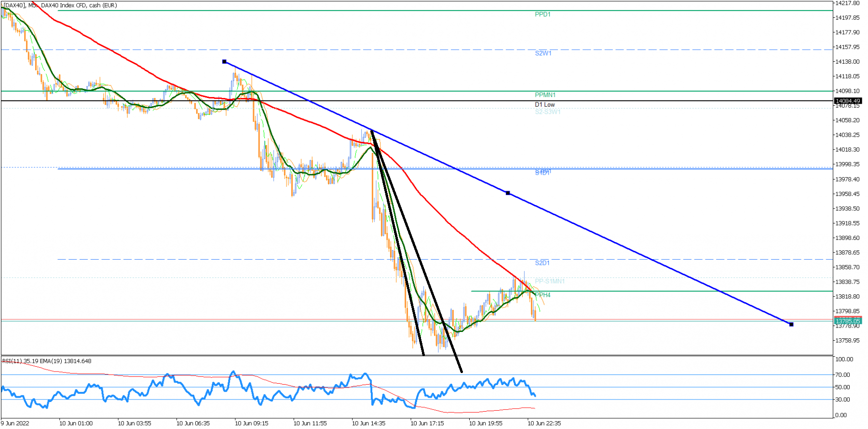868x429 pixels.
Task: Click the D1 Low level label
Action: coord(544,105)
